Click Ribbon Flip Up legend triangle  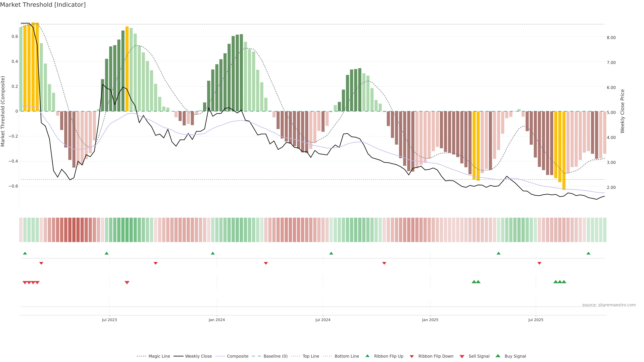click(367, 356)
